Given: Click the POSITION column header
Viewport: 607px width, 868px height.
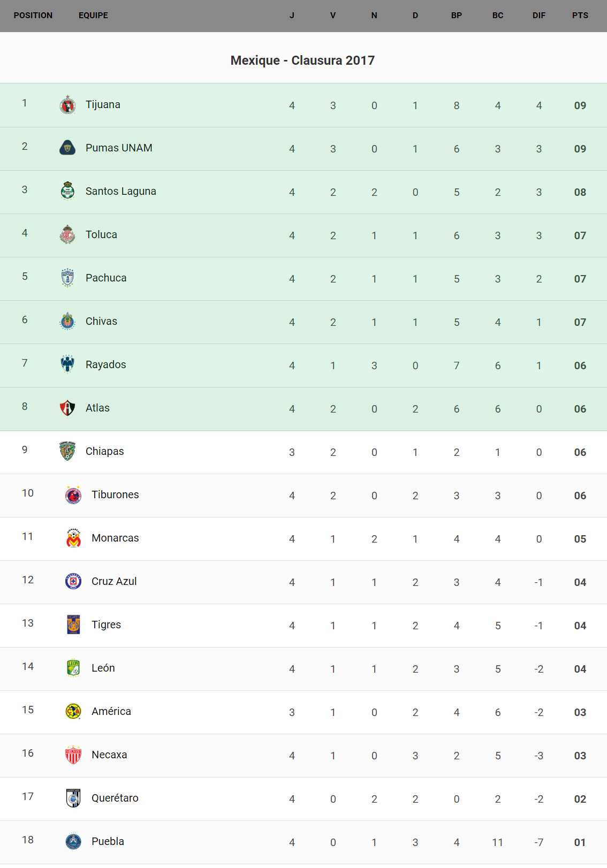Looking at the screenshot, I should pos(33,16).
